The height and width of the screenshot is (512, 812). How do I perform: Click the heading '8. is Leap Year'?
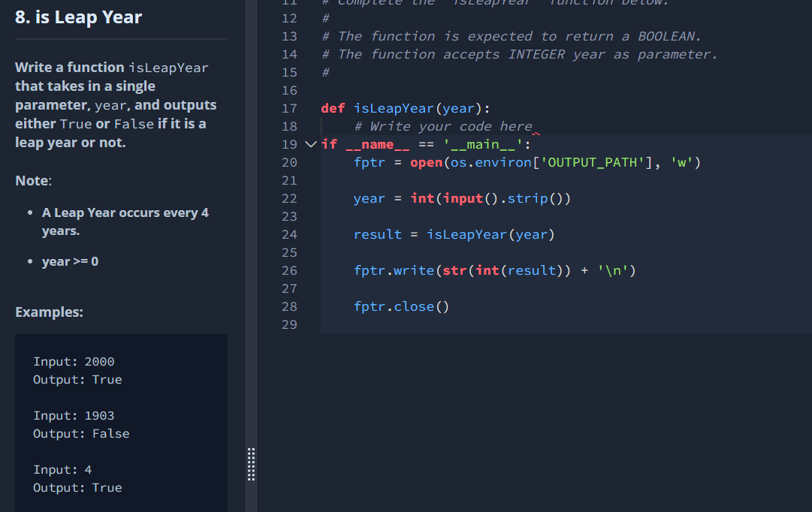79,17
